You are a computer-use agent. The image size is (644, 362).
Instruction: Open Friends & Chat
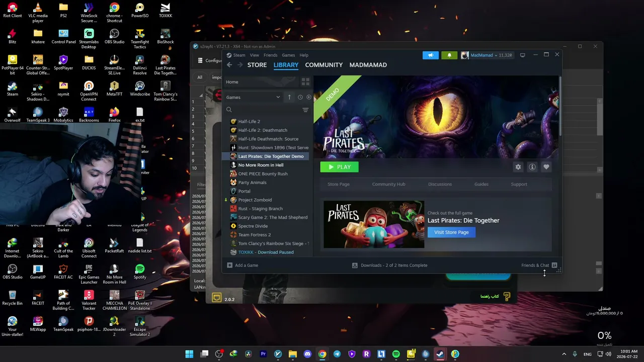539,265
